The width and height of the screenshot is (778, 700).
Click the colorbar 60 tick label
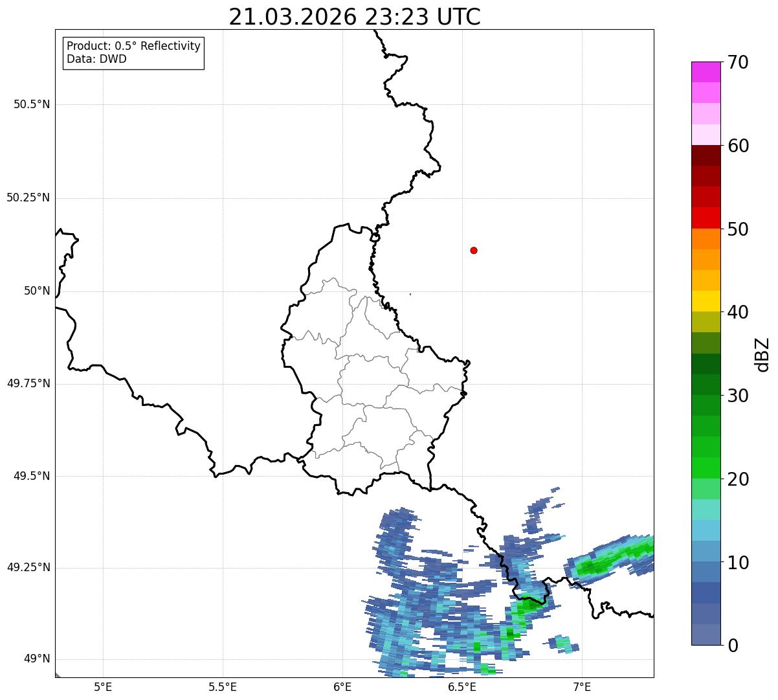click(738, 146)
